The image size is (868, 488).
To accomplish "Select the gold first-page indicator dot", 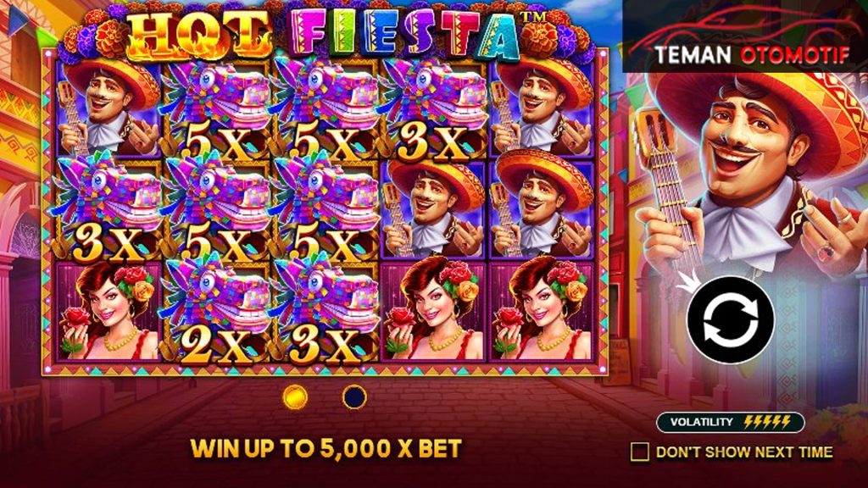I will click(x=295, y=397).
